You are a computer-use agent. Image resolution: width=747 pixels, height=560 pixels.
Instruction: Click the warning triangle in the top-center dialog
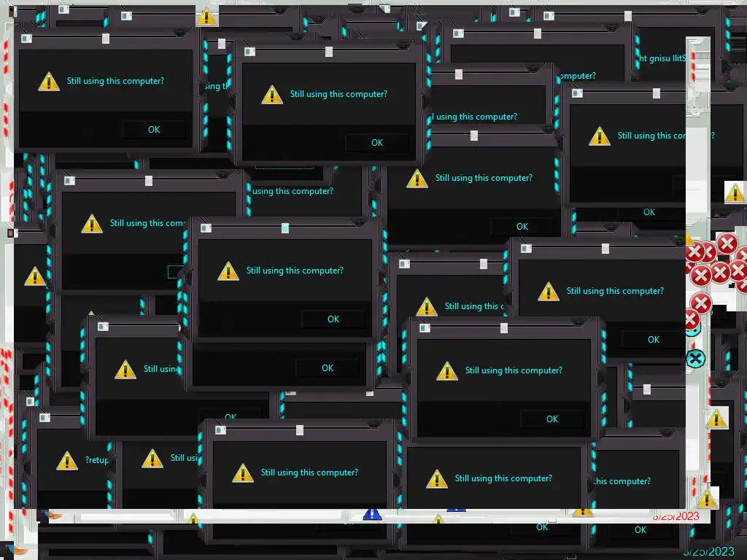click(272, 95)
